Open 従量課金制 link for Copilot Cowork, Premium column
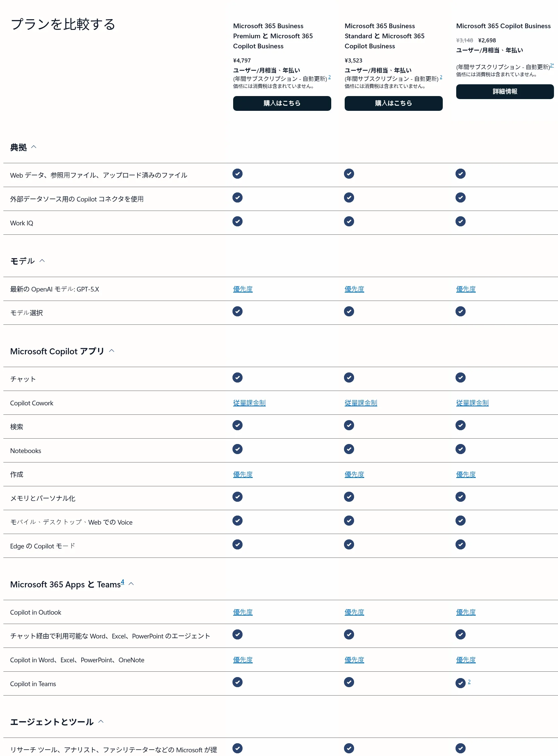 coord(249,403)
